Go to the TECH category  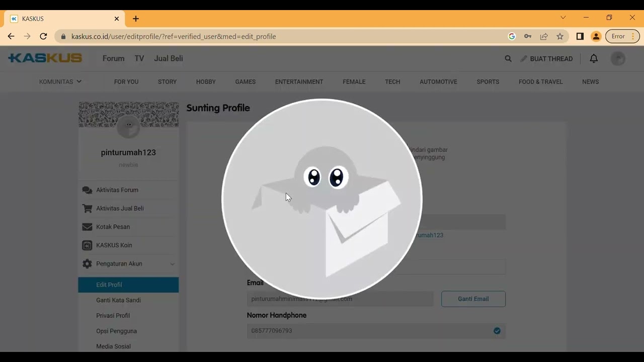pyautogui.click(x=392, y=81)
